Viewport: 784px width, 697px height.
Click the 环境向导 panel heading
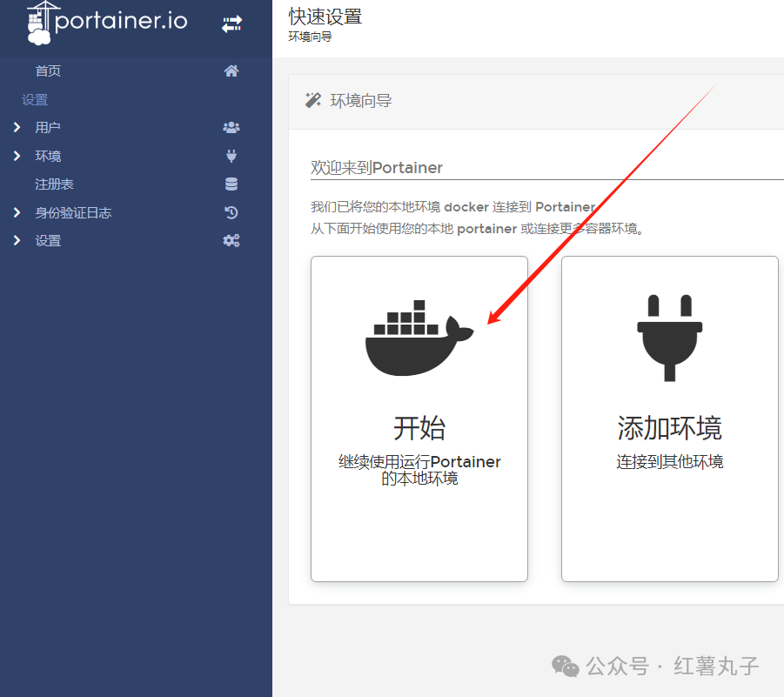point(361,100)
